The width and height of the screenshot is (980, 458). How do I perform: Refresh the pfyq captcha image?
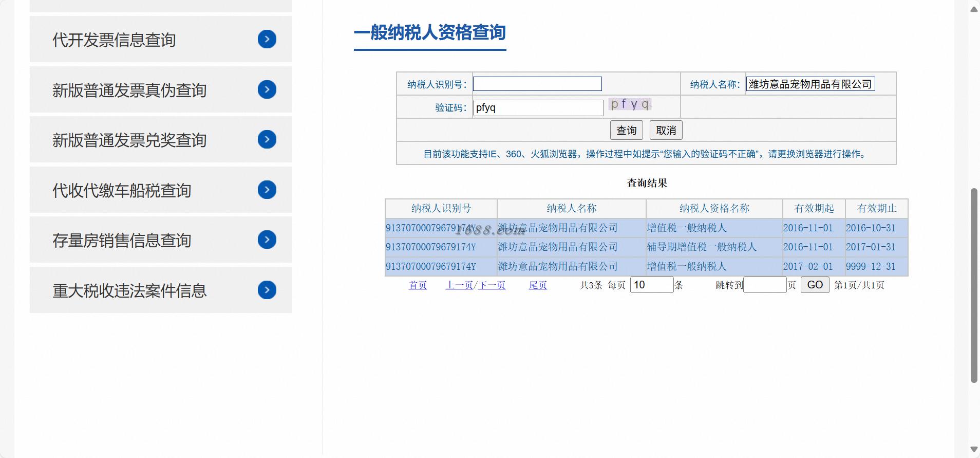[630, 104]
